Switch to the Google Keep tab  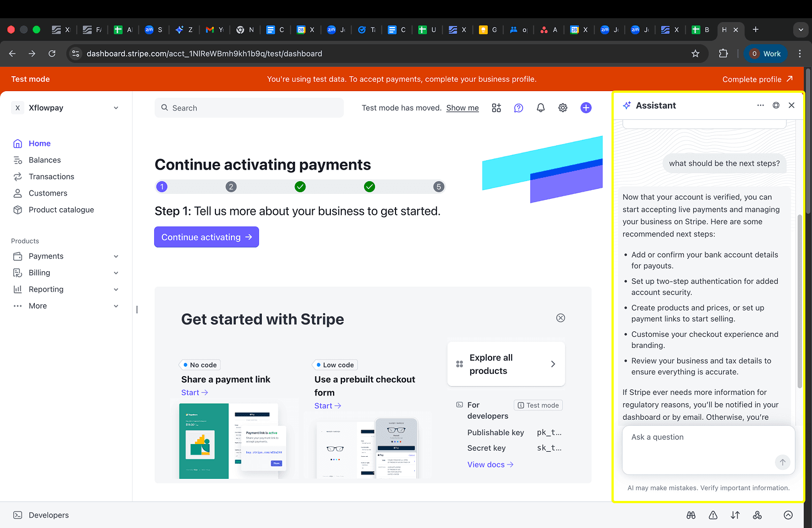coord(488,30)
